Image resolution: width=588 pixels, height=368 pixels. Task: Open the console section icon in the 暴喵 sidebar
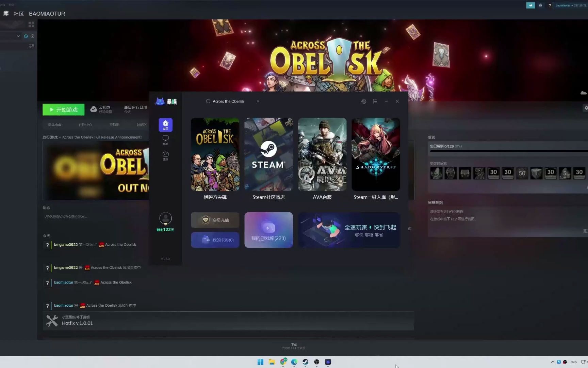point(165,155)
